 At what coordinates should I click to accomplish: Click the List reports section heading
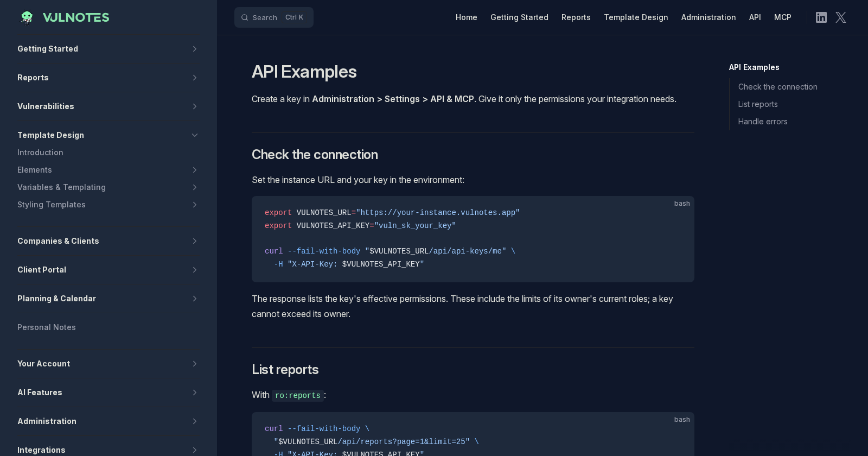(285, 370)
